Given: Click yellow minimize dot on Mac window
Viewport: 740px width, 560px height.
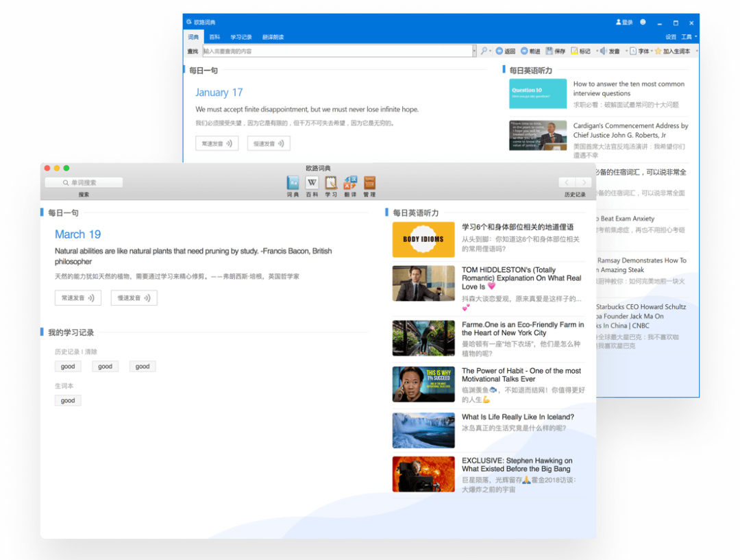Looking at the screenshot, I should point(57,168).
